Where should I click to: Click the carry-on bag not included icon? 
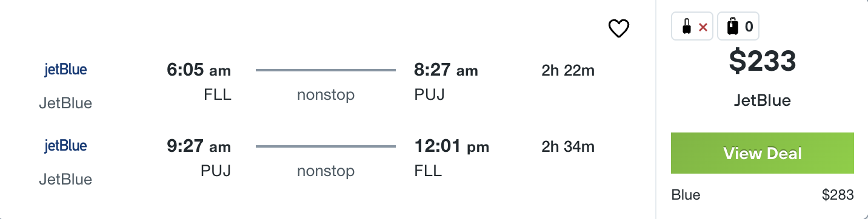tap(693, 27)
